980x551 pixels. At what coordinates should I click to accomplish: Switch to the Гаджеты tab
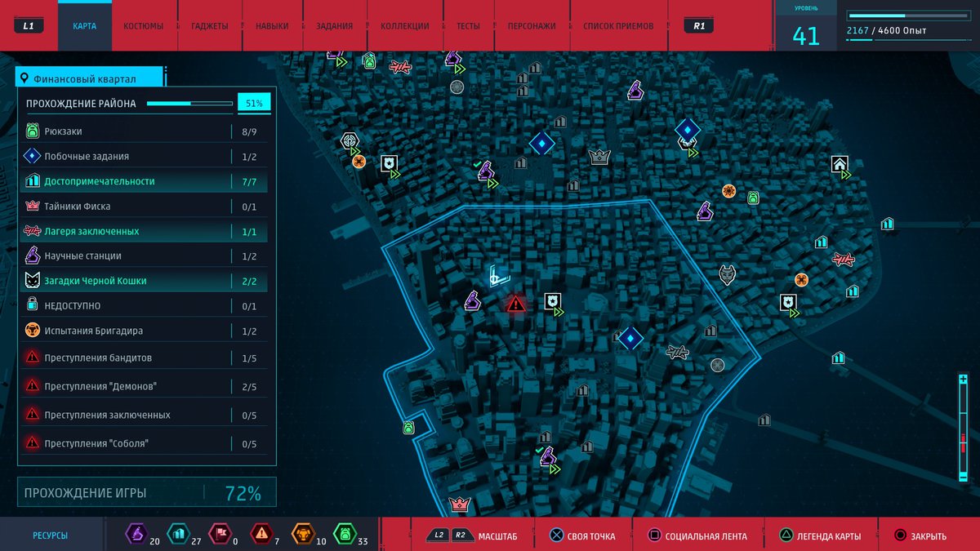tap(210, 26)
